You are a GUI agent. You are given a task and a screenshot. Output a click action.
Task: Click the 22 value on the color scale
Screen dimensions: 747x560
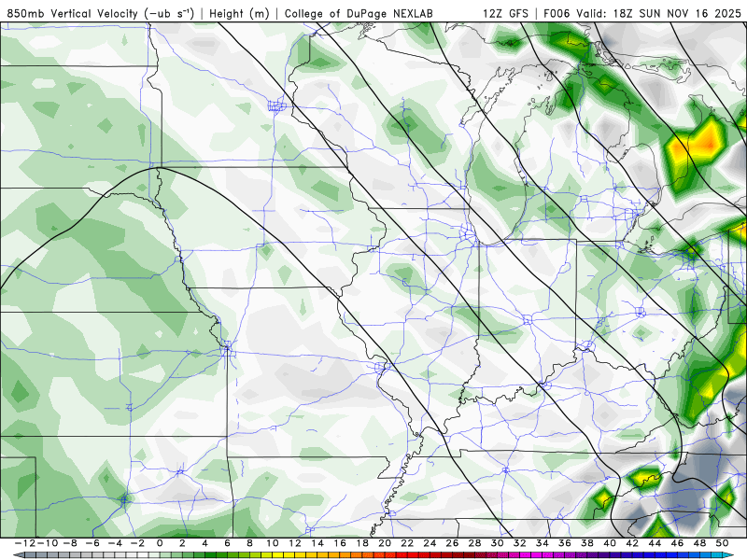pos(407,543)
